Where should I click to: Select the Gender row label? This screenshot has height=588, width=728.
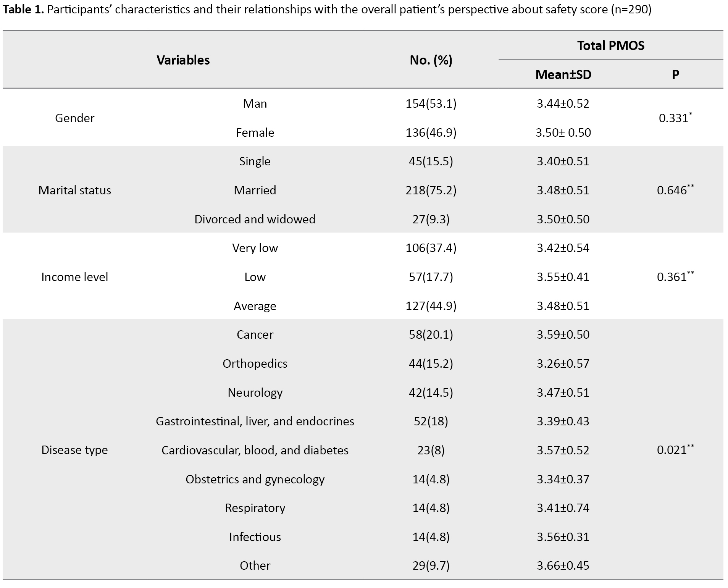point(74,118)
